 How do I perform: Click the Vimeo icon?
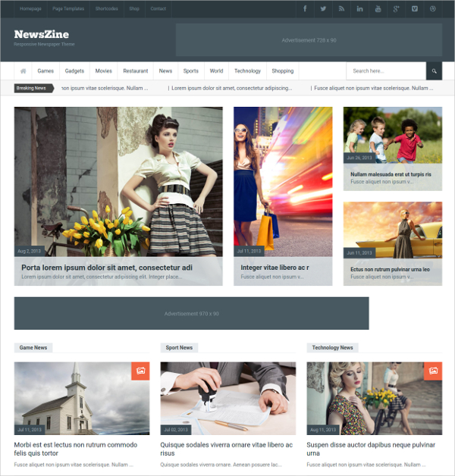pos(414,8)
